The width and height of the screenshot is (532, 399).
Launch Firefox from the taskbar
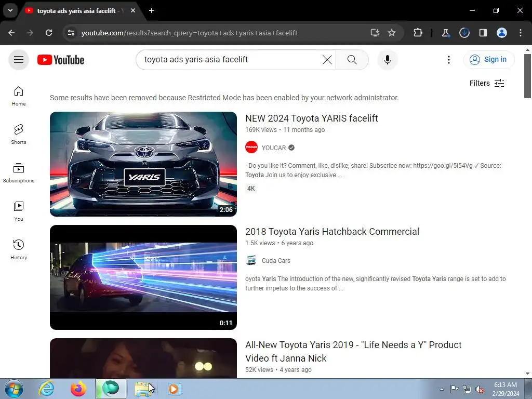pyautogui.click(x=78, y=389)
